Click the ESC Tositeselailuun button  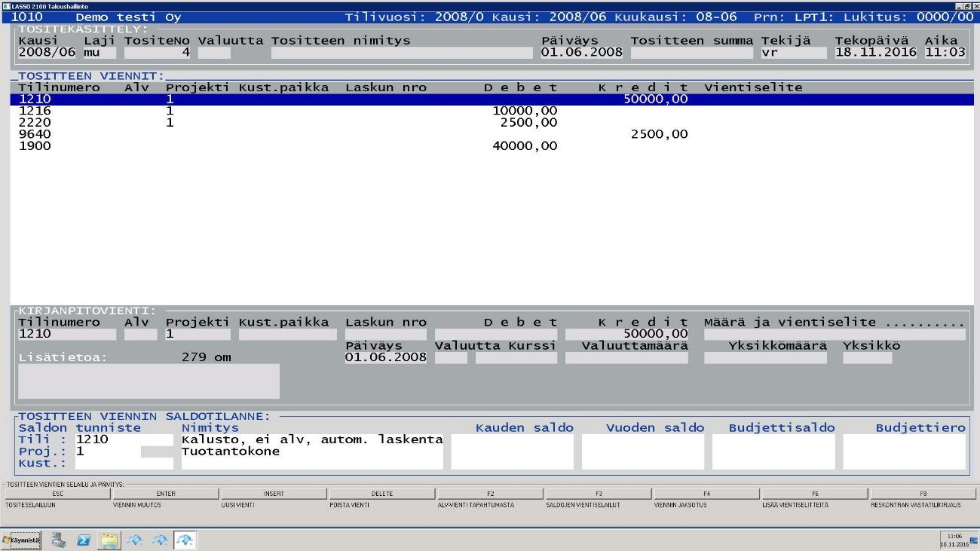(58, 494)
